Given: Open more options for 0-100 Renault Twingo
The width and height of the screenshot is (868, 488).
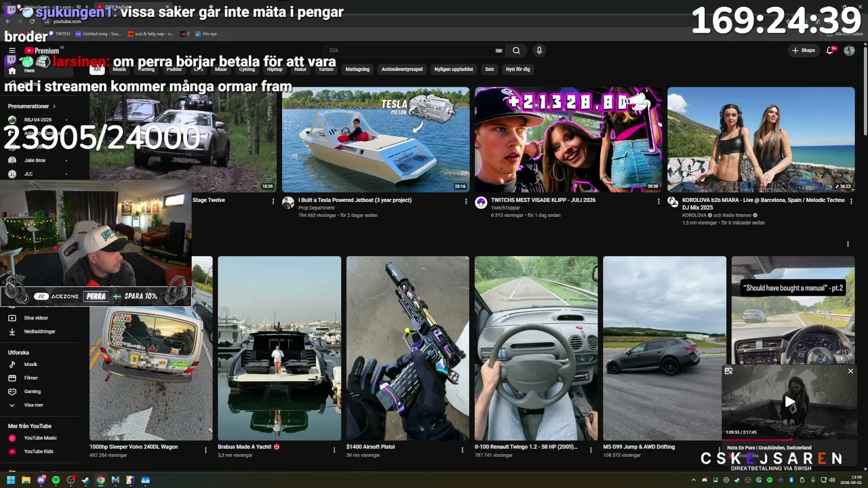Looking at the screenshot, I should [x=591, y=450].
